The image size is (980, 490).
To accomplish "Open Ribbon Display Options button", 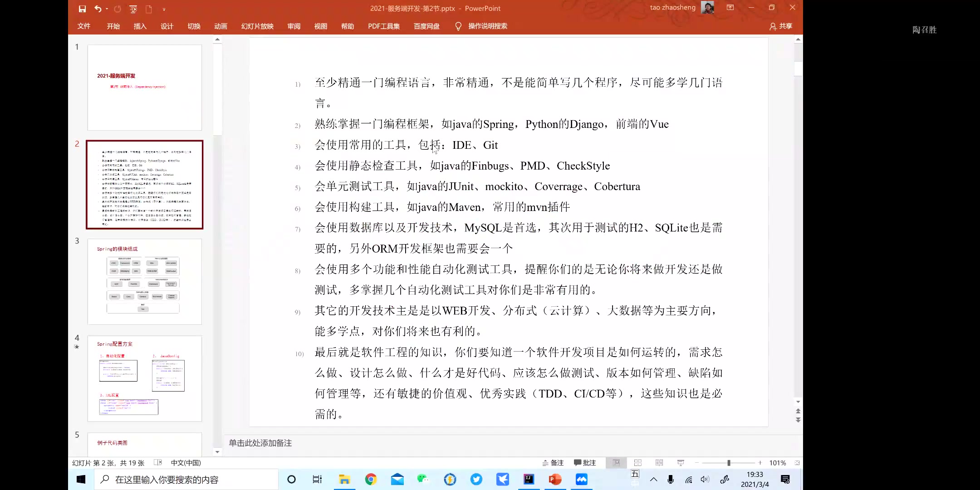I will point(730,7).
